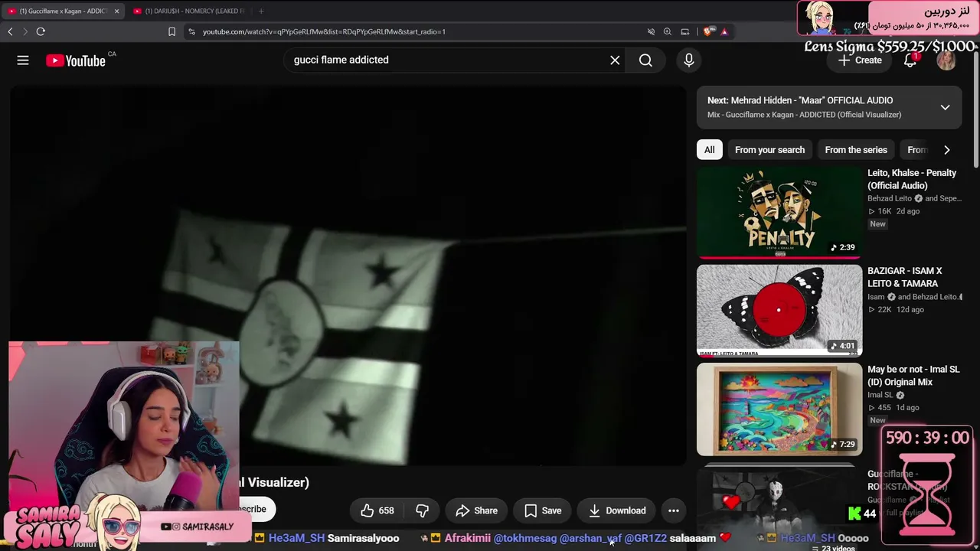Switch to the DARIU$H - NOMERCY tab
This screenshot has height=551, width=980.
(x=189, y=11)
